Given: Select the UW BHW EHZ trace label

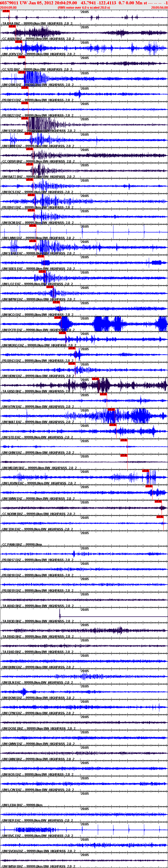Looking at the screenshot, I should [38, 667].
